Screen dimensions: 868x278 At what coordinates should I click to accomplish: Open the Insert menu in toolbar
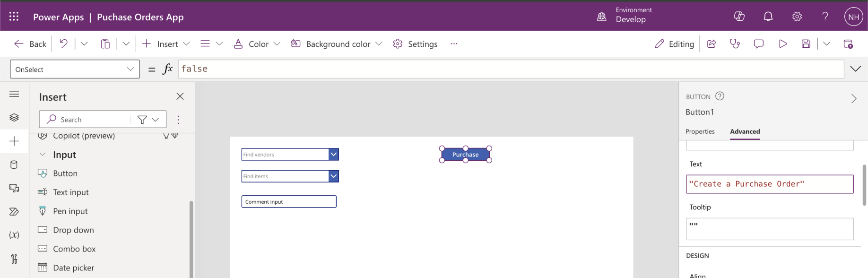pyautogui.click(x=166, y=44)
